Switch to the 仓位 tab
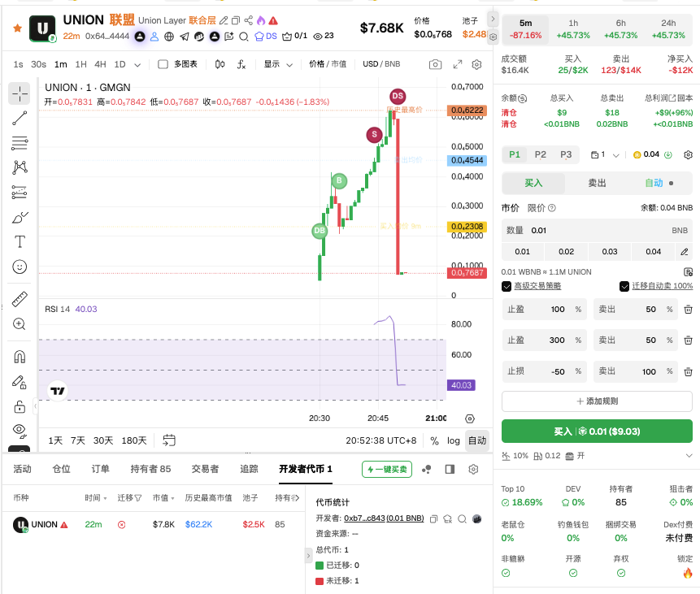Viewport: 700px width, 594px height. pos(61,469)
